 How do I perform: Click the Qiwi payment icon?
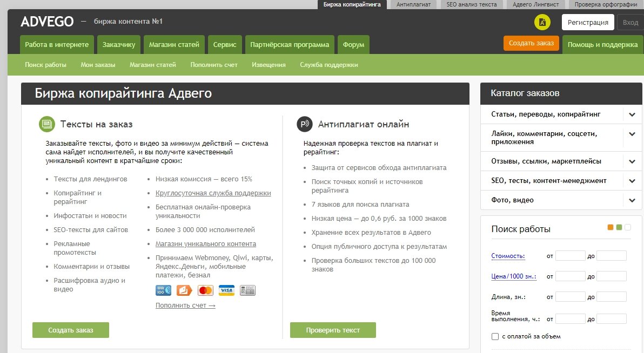point(184,290)
